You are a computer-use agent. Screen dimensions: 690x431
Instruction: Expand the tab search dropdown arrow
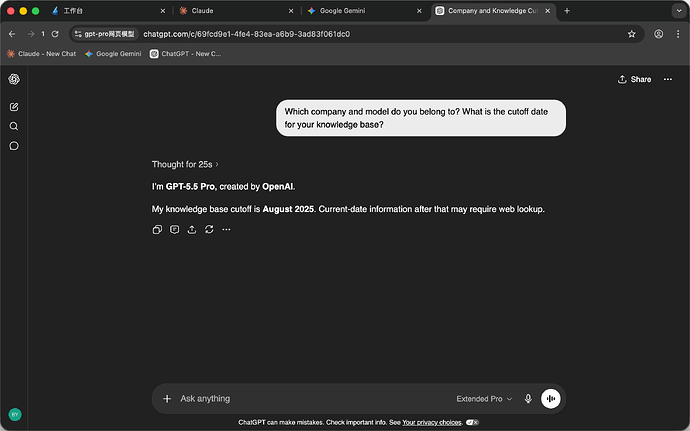679,11
